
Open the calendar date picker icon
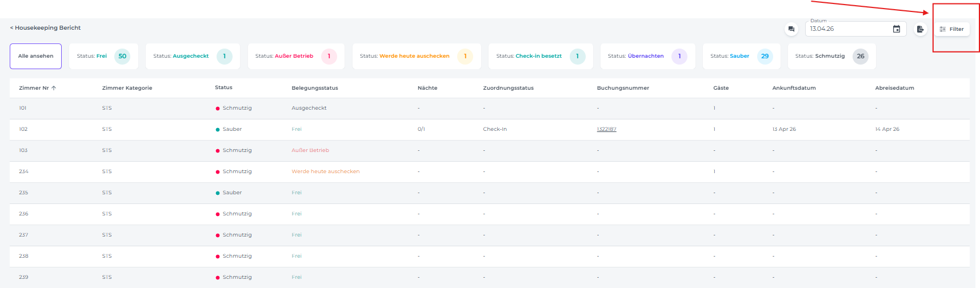coord(897,29)
